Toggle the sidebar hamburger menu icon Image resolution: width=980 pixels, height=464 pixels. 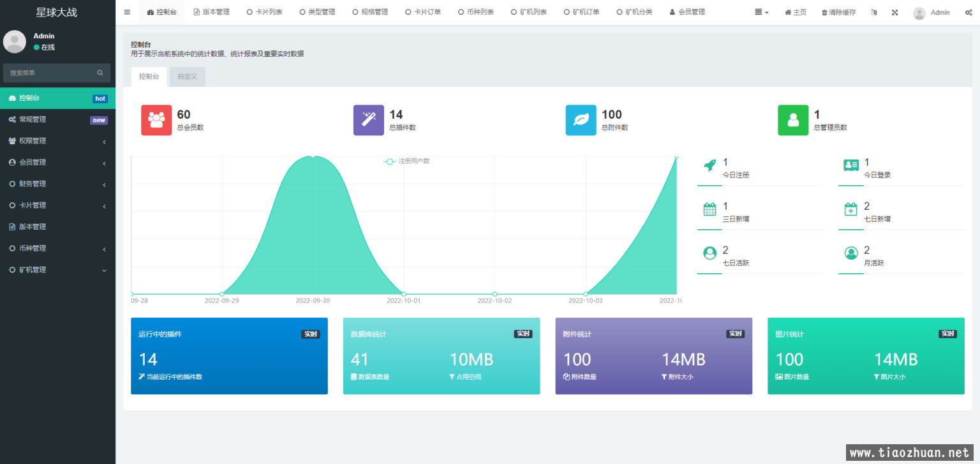(127, 12)
